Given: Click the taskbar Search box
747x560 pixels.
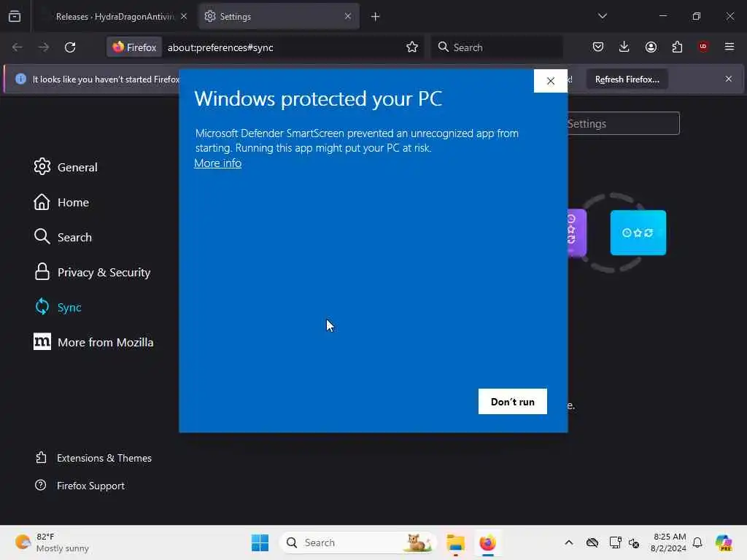Looking at the screenshot, I should tap(358, 542).
